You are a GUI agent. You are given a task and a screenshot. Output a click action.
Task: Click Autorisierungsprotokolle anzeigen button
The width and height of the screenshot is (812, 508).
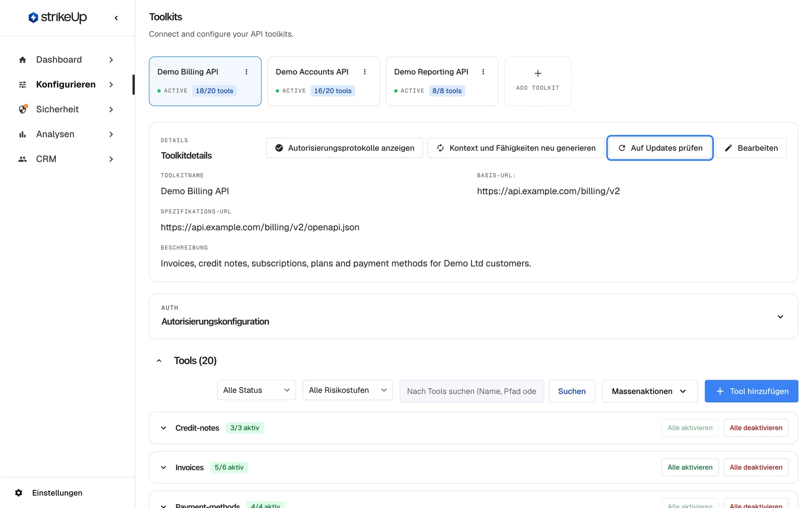click(344, 148)
